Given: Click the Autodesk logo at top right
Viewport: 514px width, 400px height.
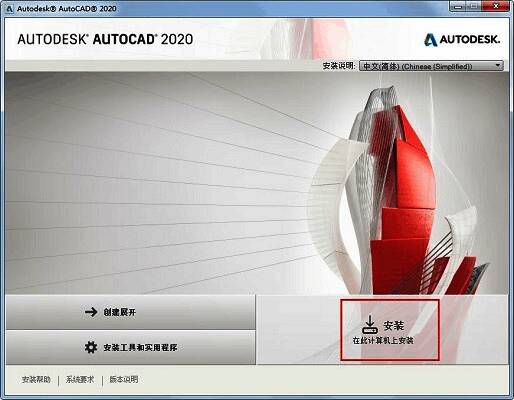Looking at the screenshot, I should (x=462, y=40).
